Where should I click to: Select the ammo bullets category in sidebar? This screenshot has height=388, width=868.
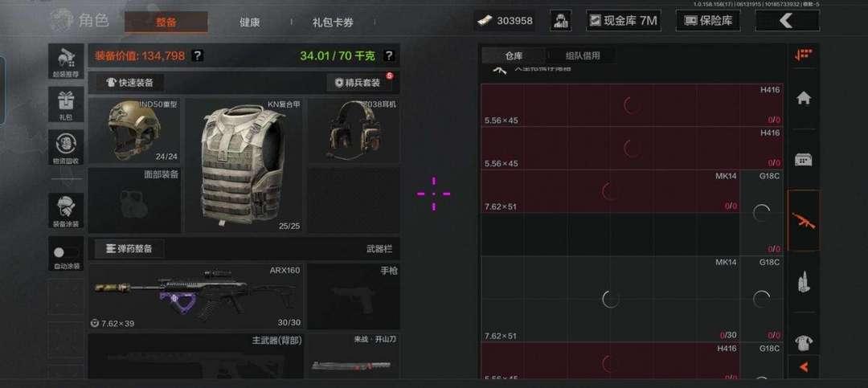803,282
